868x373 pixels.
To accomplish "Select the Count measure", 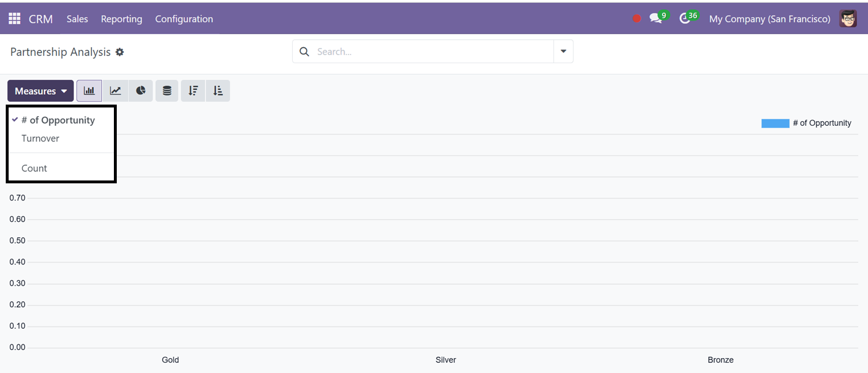I will click(x=61, y=168).
